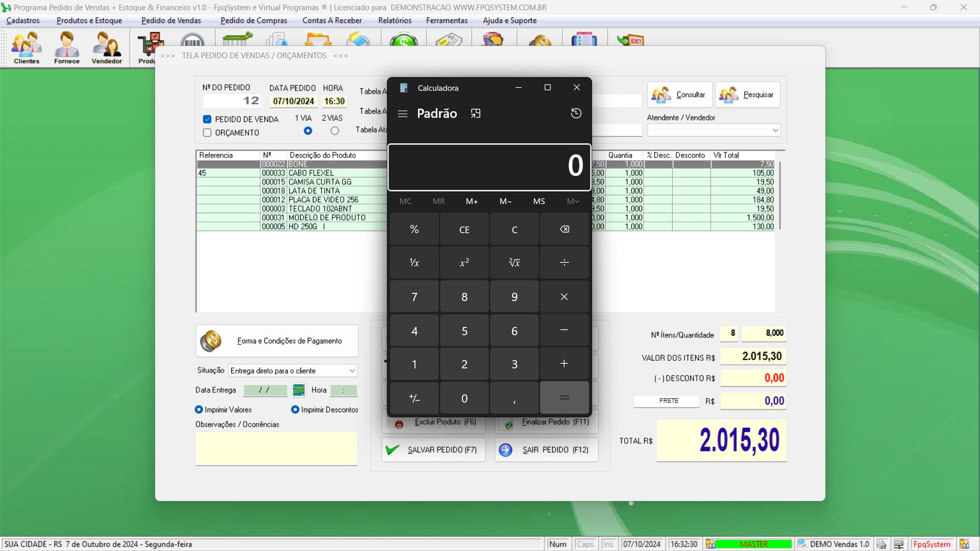The height and width of the screenshot is (551, 980).
Task: Click the green dollar sign toolbar icon
Action: pos(403,40)
